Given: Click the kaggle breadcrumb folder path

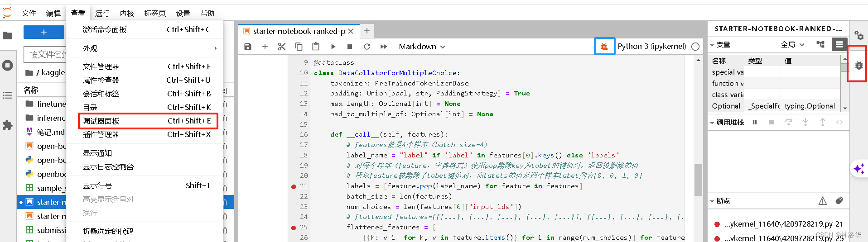Looking at the screenshot, I should click(53, 72).
